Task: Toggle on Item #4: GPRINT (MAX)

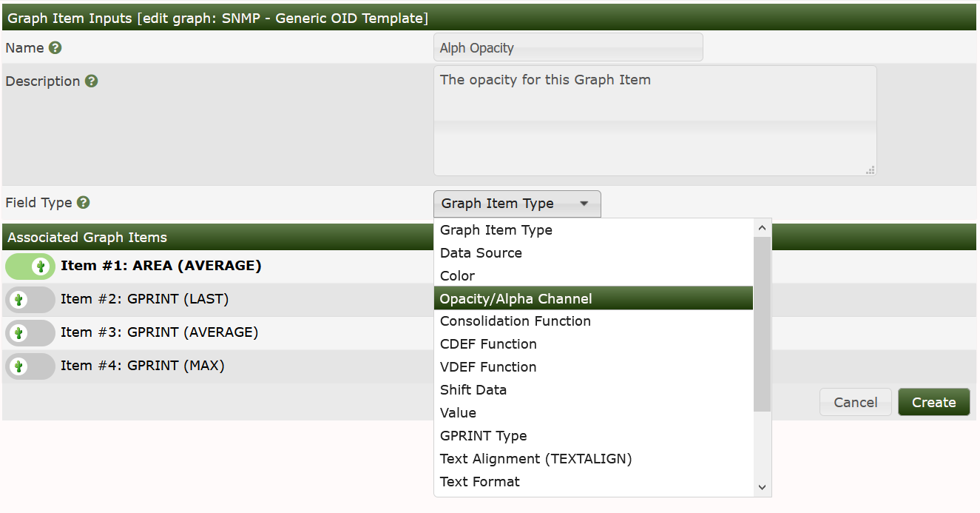Action: pos(30,366)
